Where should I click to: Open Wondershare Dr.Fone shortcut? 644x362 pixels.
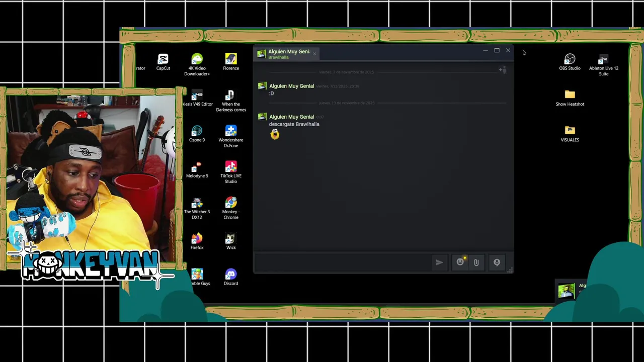click(231, 137)
